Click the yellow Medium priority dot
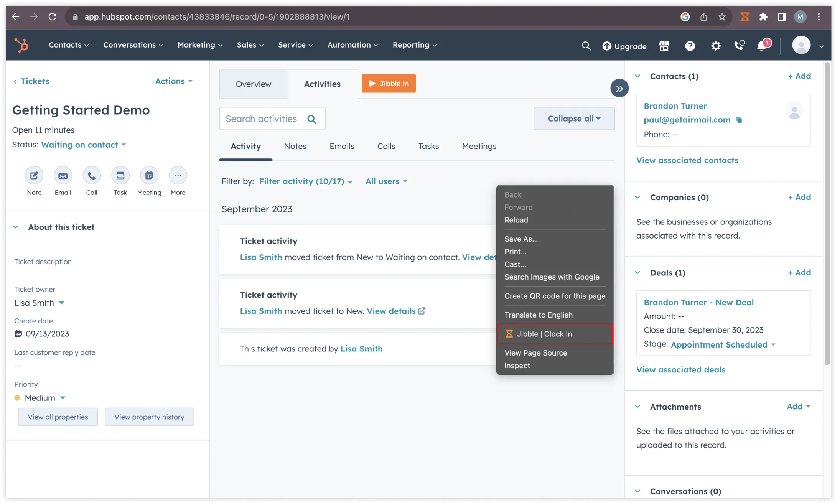This screenshot has width=840, height=504. pos(17,398)
